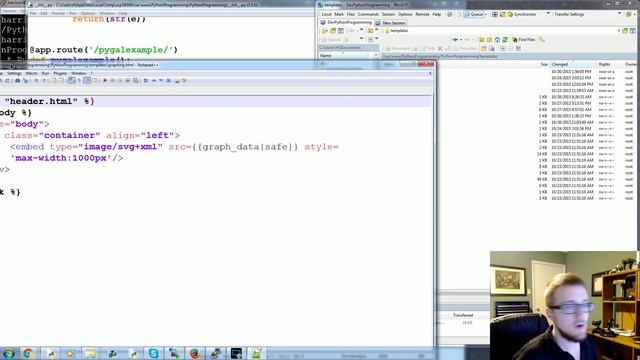This screenshot has height=360, width=640.
Task: Go back with the remote blue arrow
Action: pos(455,40)
